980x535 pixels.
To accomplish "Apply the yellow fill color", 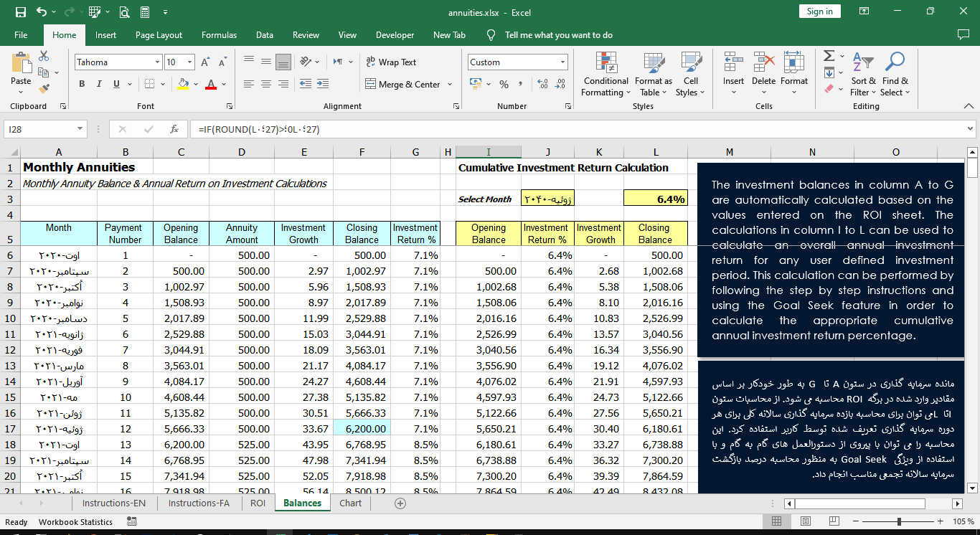I will (x=183, y=84).
